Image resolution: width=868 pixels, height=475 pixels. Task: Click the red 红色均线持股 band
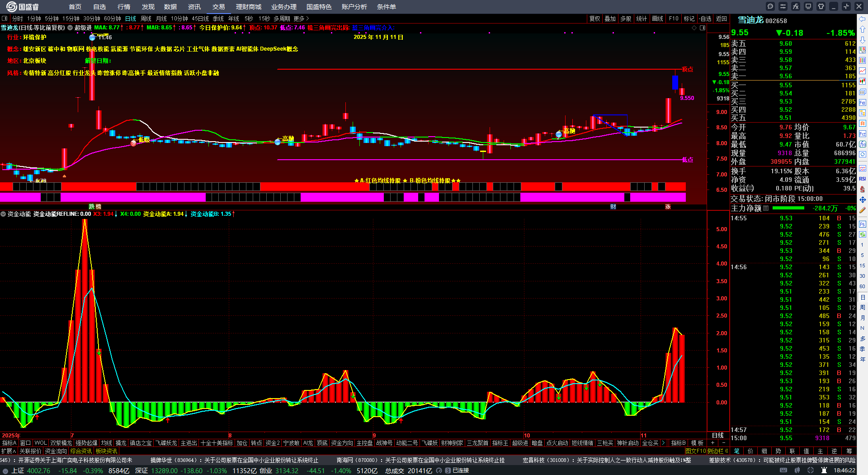pyautogui.click(x=343, y=187)
